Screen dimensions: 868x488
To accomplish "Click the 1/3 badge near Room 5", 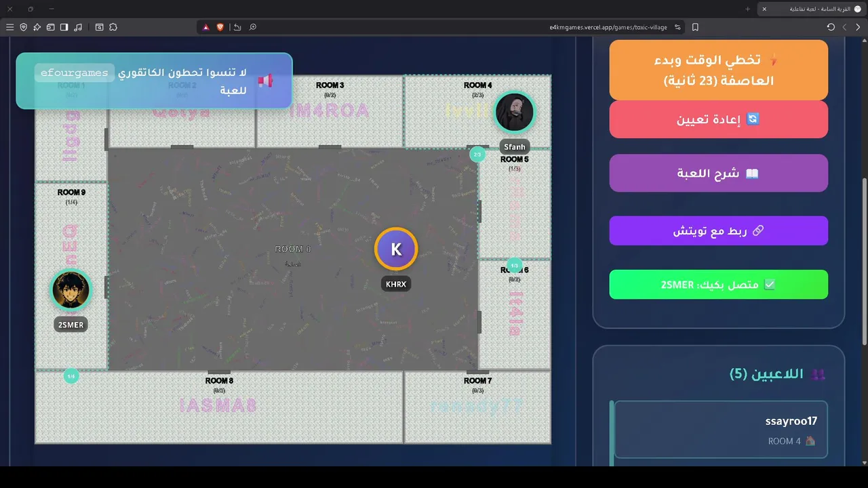I will point(514,266).
